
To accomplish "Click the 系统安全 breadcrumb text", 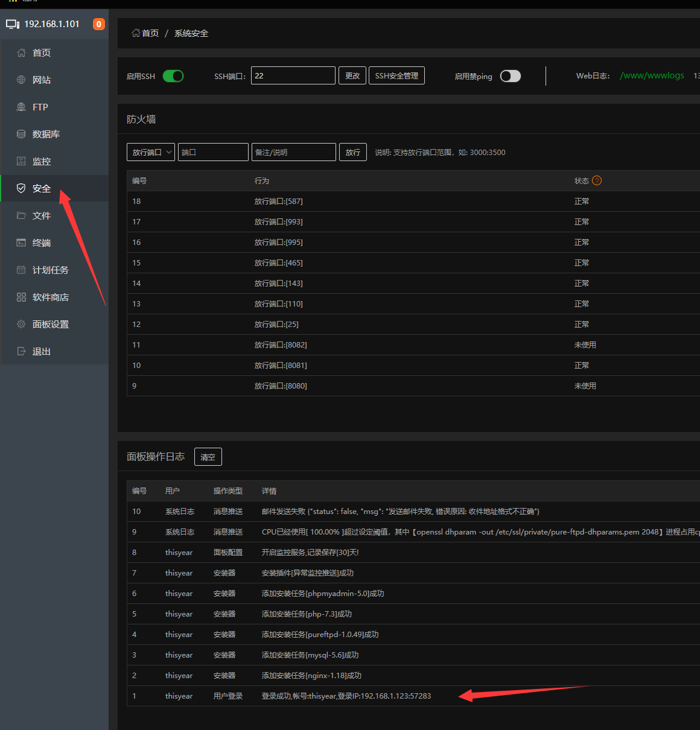I will pyautogui.click(x=191, y=33).
